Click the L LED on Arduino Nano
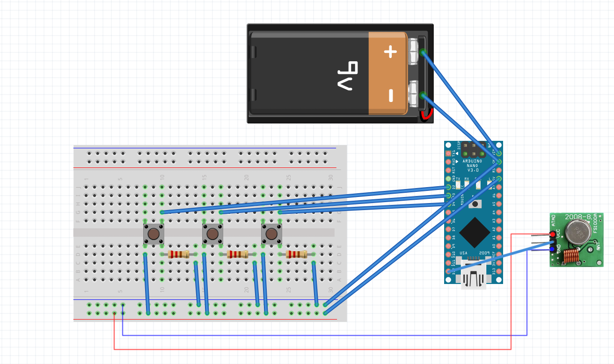614x364 pixels. pos(490,185)
